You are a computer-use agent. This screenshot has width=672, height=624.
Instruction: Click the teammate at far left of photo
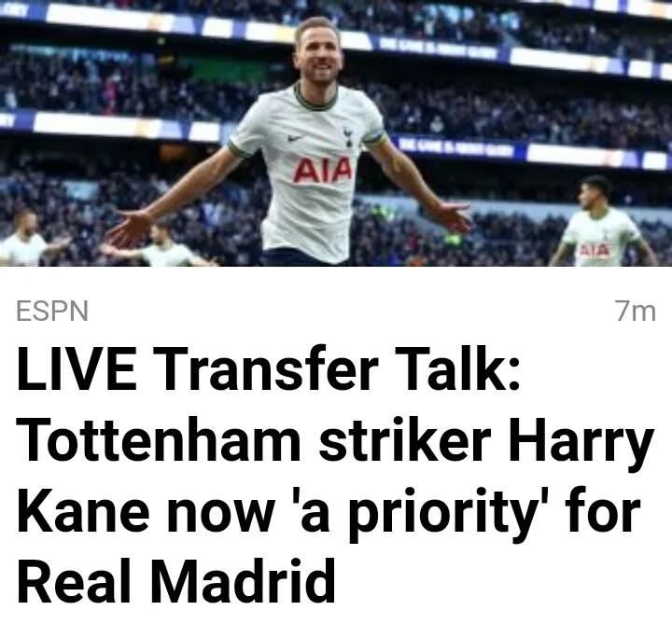click(30, 240)
